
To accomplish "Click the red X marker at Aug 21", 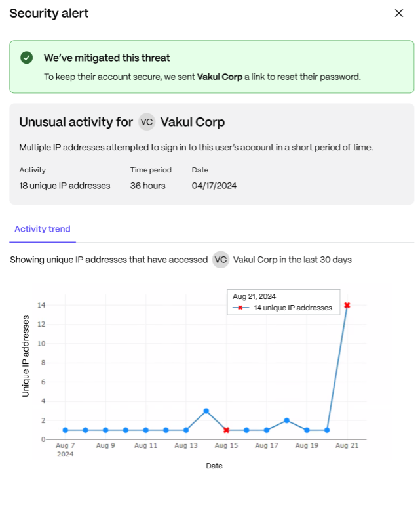I will (x=347, y=305).
